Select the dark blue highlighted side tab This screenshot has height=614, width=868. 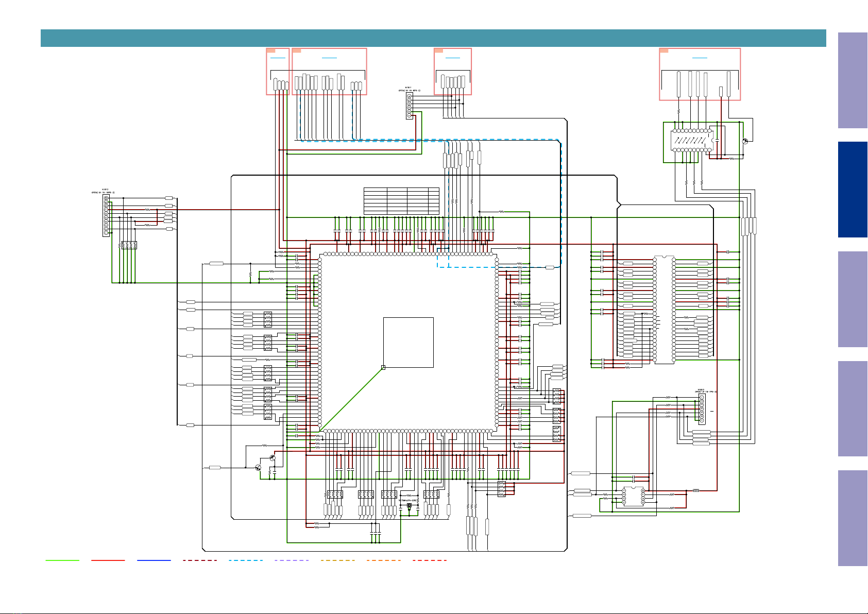(853, 190)
